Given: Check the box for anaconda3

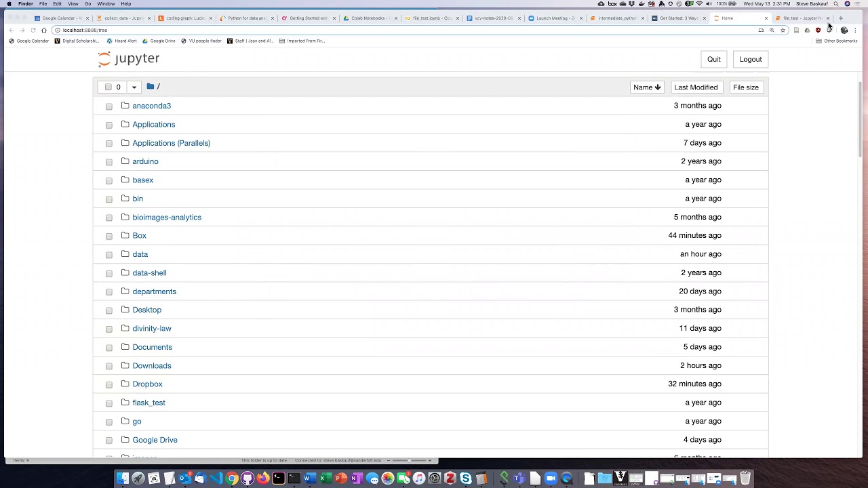Looking at the screenshot, I should (x=109, y=106).
